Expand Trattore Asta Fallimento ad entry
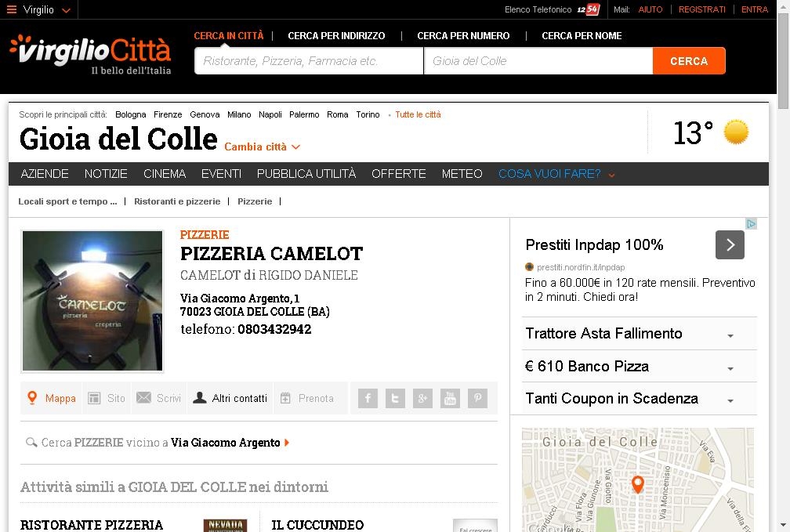790x532 pixels. pos(639,334)
